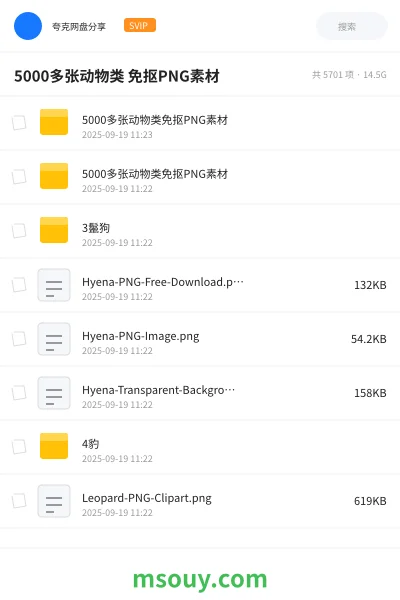Image resolution: width=400 pixels, height=600 pixels.
Task: Click the 共5701项 · 14.5G summary
Action: (x=349, y=75)
